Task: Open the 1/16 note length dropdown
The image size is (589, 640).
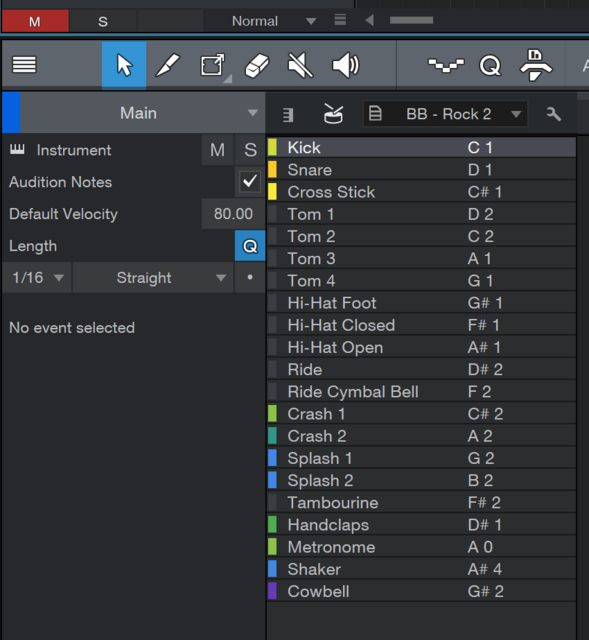Action: pos(37,278)
